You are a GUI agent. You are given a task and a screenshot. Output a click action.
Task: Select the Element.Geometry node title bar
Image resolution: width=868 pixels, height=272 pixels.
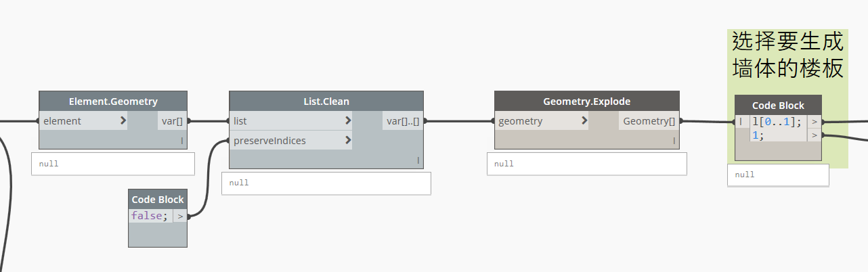[x=113, y=101]
